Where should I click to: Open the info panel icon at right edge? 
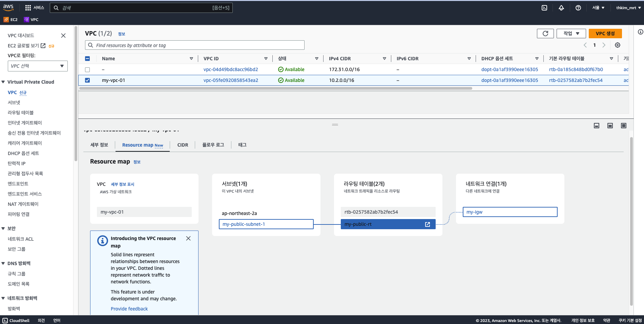[640, 32]
